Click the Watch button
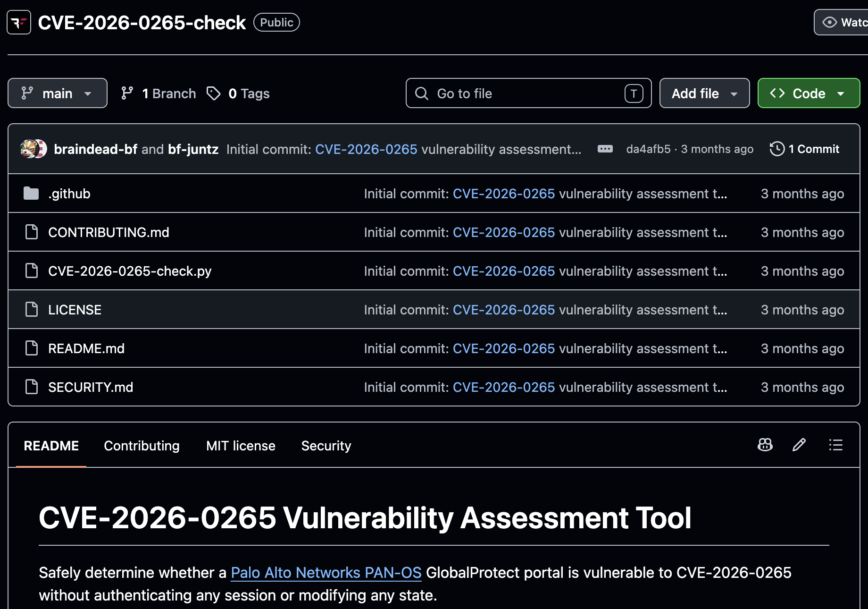The width and height of the screenshot is (868, 609). [x=841, y=22]
